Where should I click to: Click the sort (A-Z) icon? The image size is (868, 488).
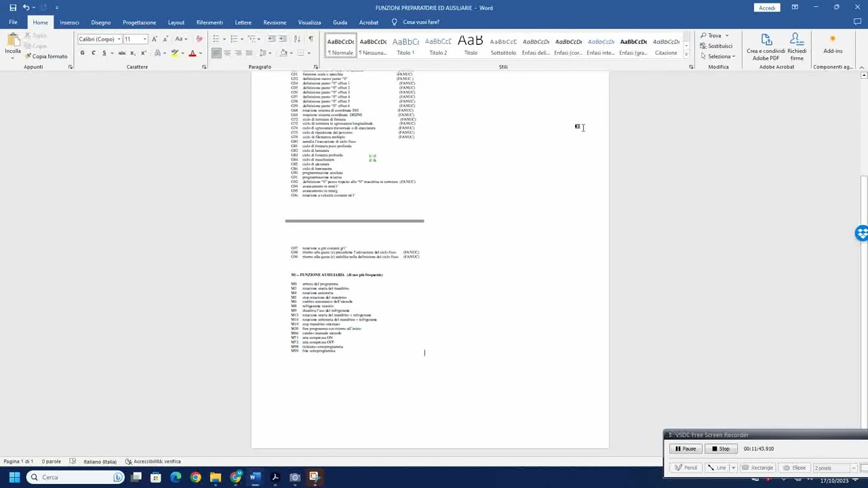(x=298, y=39)
